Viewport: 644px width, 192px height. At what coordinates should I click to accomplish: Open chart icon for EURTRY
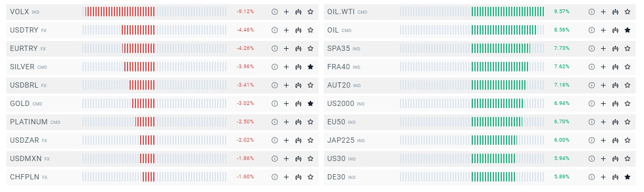pos(298,48)
